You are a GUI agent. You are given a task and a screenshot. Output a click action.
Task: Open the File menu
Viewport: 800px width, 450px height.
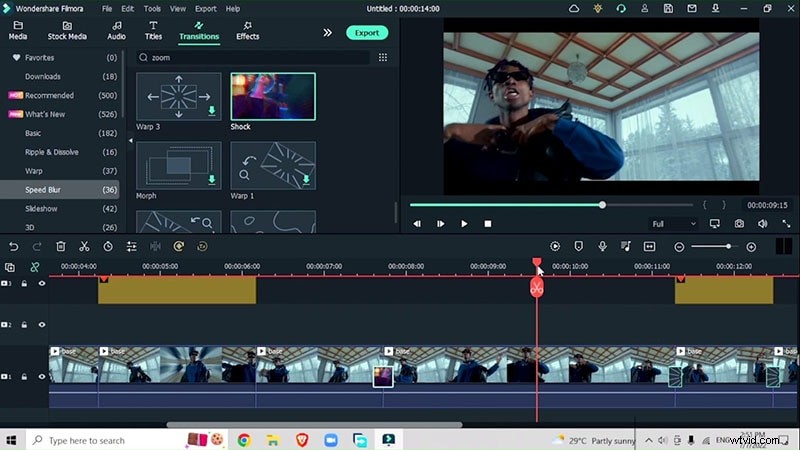[x=107, y=9]
